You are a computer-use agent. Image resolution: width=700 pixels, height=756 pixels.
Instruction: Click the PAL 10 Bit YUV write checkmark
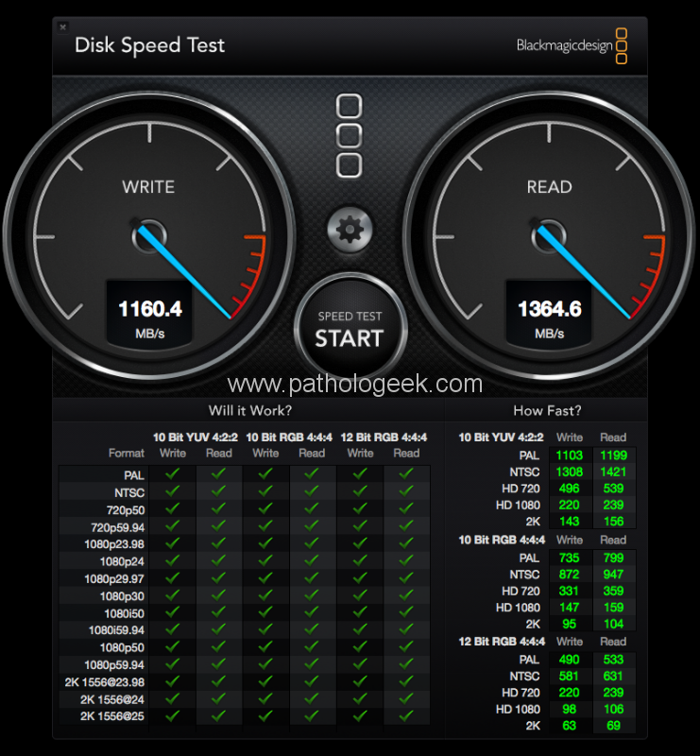tap(173, 474)
